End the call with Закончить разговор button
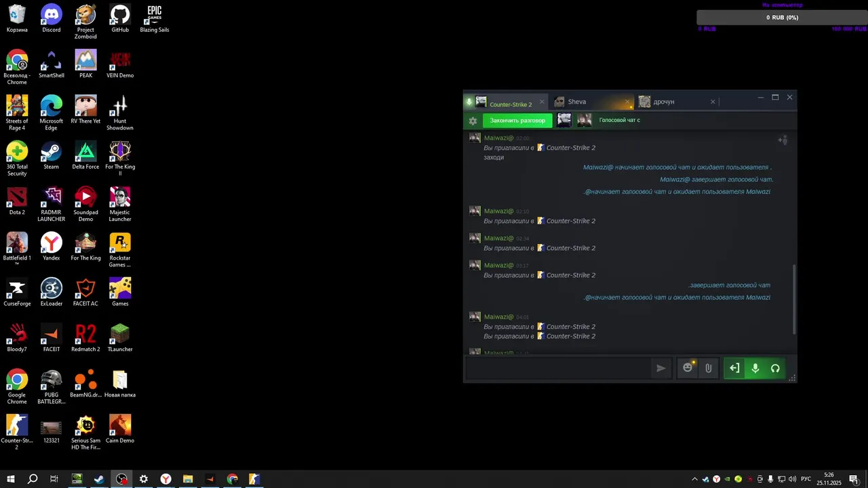Screen dimensions: 868x488 click(x=517, y=121)
